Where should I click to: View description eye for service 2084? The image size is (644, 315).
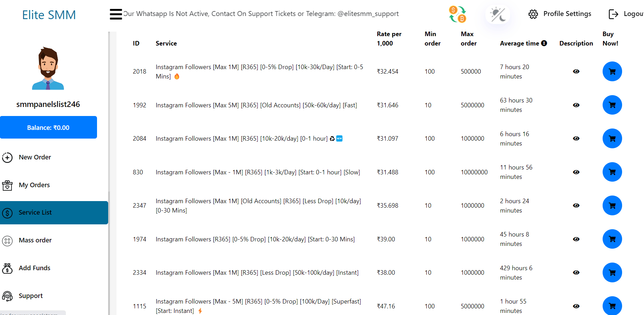pyautogui.click(x=576, y=139)
